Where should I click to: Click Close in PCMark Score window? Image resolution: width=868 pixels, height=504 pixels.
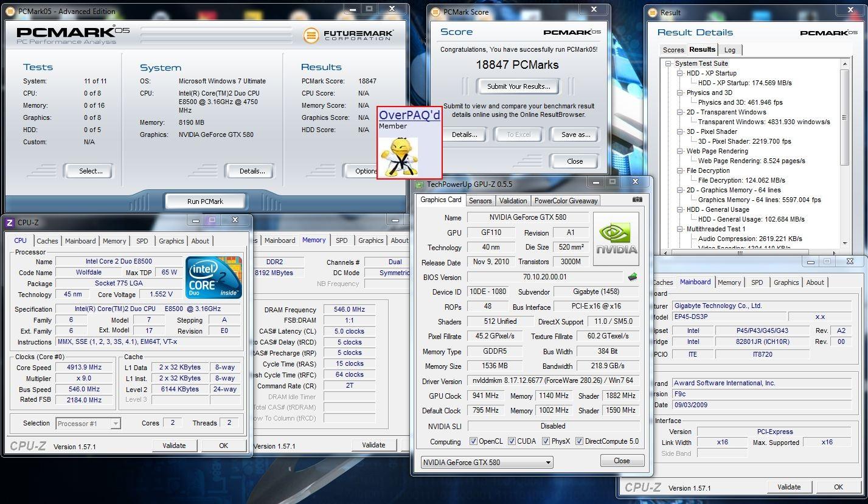(x=575, y=161)
